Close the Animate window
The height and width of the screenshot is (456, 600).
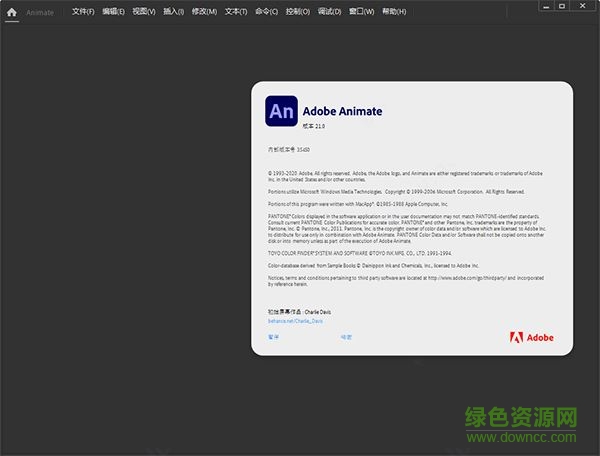point(582,6)
